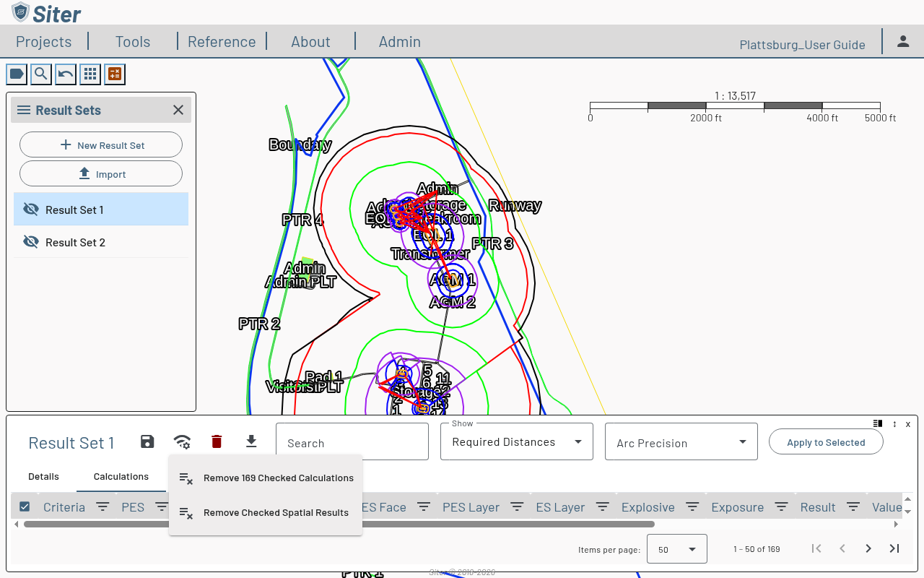The width and height of the screenshot is (924, 578).
Task: Select Remove Checked Spatial Results
Action: tap(266, 512)
